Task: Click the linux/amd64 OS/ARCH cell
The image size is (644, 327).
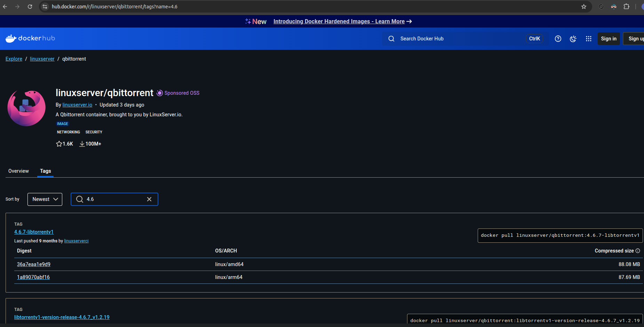Action: click(x=229, y=264)
